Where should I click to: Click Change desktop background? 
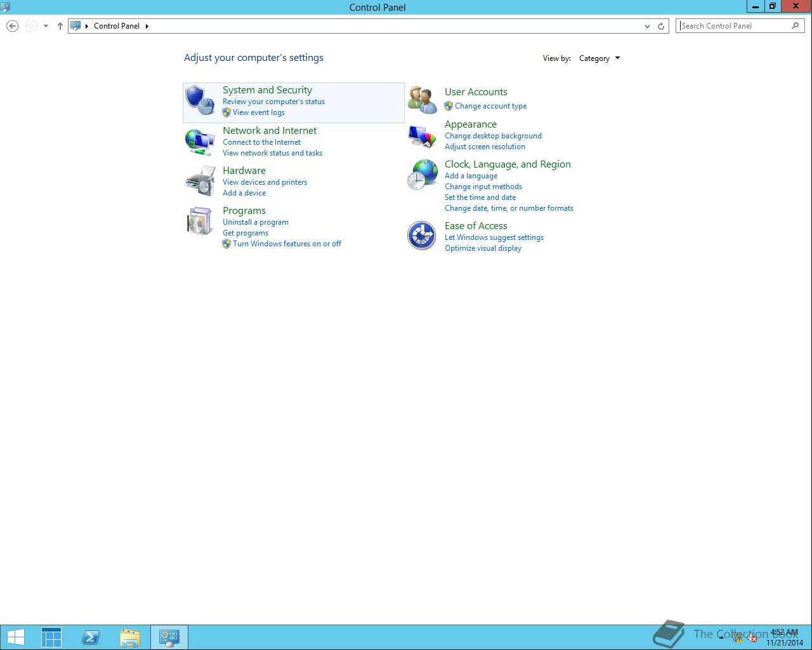pyautogui.click(x=493, y=136)
